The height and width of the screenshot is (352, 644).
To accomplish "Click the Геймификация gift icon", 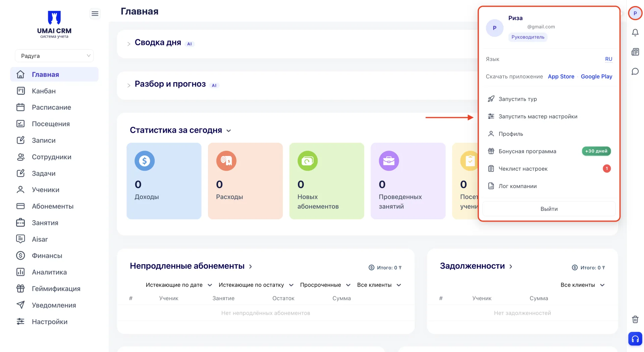I will point(20,288).
